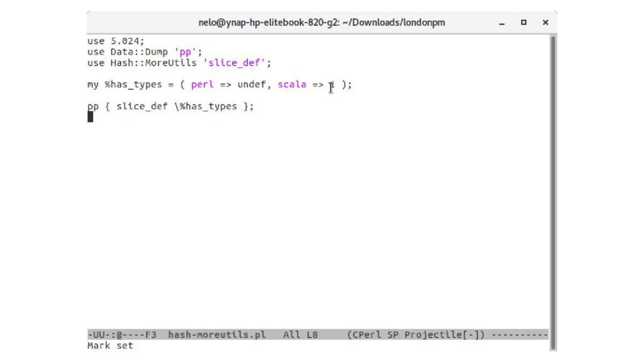Click the 'scala' hash key
Image resolution: width=644 pixels, height=362 pixels.
coord(292,85)
